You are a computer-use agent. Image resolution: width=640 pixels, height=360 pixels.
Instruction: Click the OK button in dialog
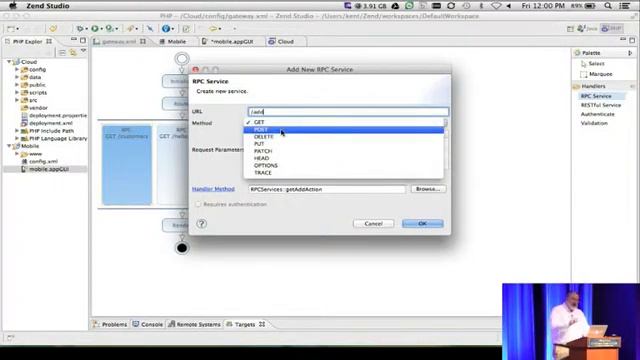click(x=422, y=224)
